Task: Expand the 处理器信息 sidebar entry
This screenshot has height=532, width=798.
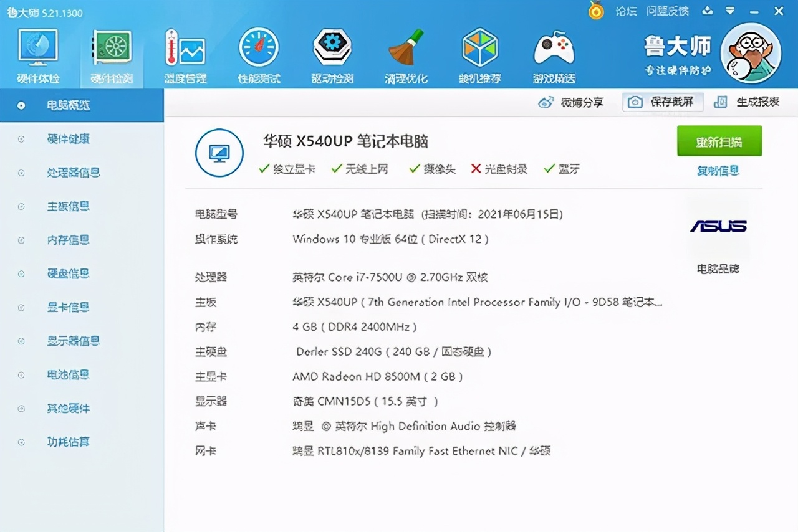Action: click(73, 173)
